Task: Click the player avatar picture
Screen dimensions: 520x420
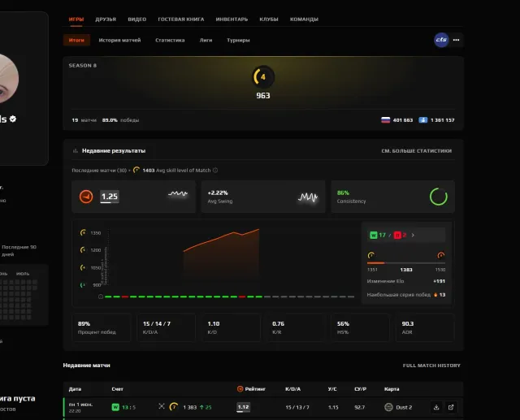Action: pyautogui.click(x=8, y=80)
